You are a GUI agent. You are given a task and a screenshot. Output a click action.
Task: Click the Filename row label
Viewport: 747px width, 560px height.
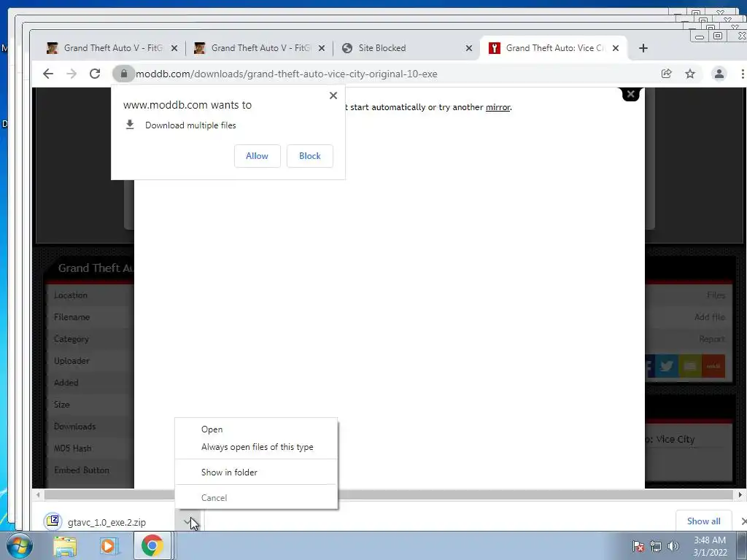coord(72,317)
